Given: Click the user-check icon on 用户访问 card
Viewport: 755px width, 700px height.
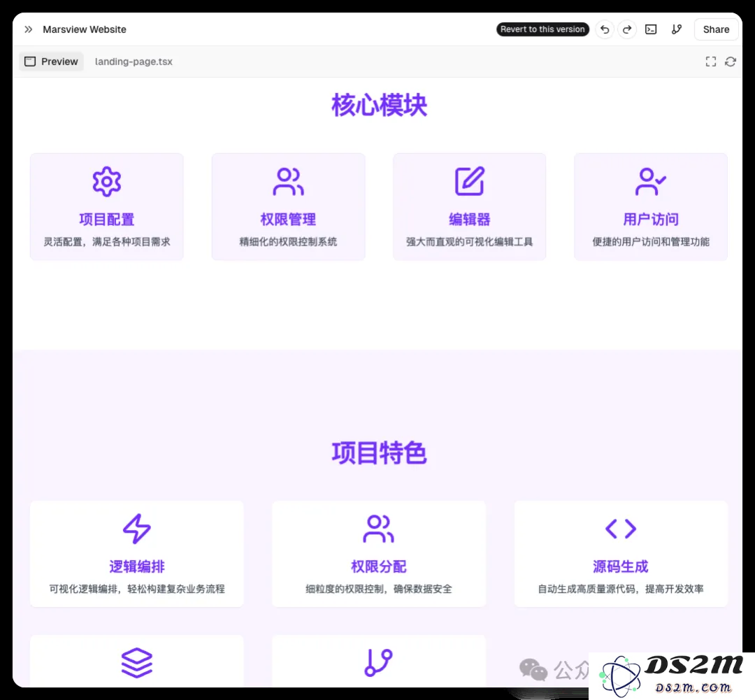Looking at the screenshot, I should click(x=651, y=182).
